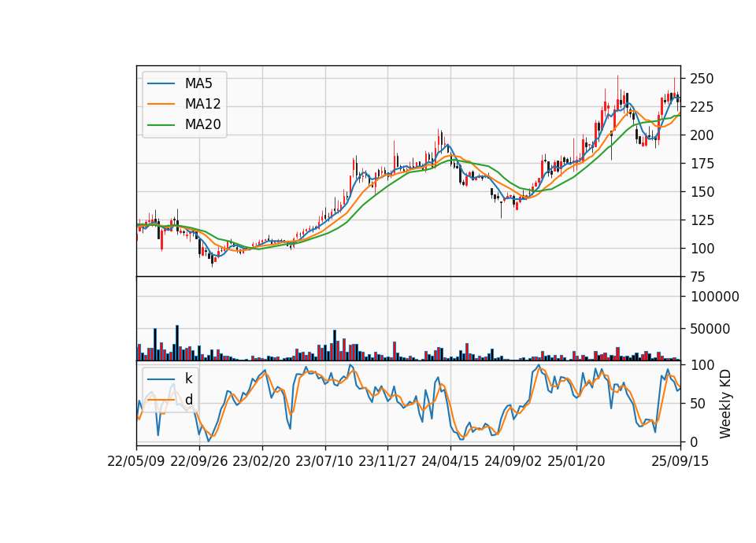Click the green MA20 legend line sample
Screen dimensions: 756x543
[x=161, y=125]
